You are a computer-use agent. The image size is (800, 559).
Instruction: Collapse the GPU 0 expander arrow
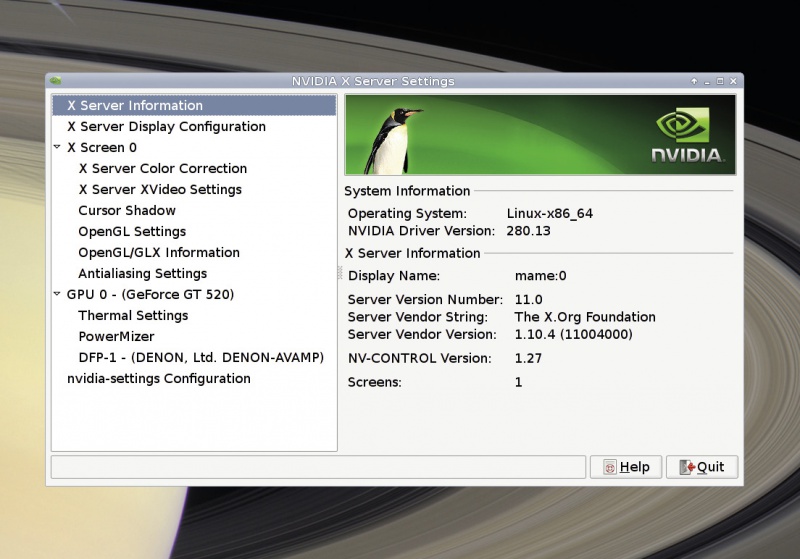point(57,294)
